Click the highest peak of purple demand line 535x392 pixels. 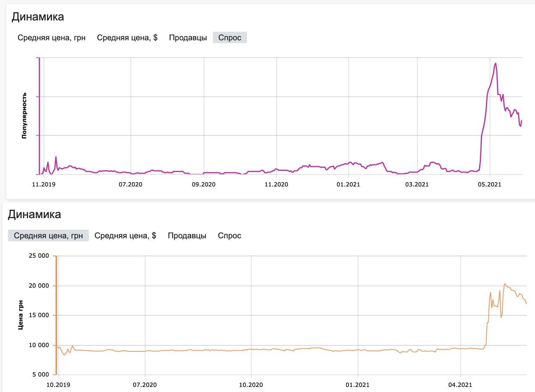pyautogui.click(x=496, y=63)
